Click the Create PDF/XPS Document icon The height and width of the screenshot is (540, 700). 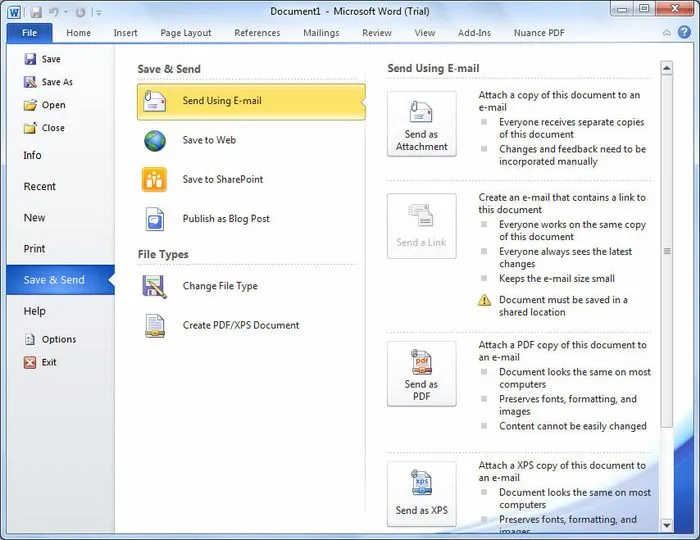tap(155, 326)
